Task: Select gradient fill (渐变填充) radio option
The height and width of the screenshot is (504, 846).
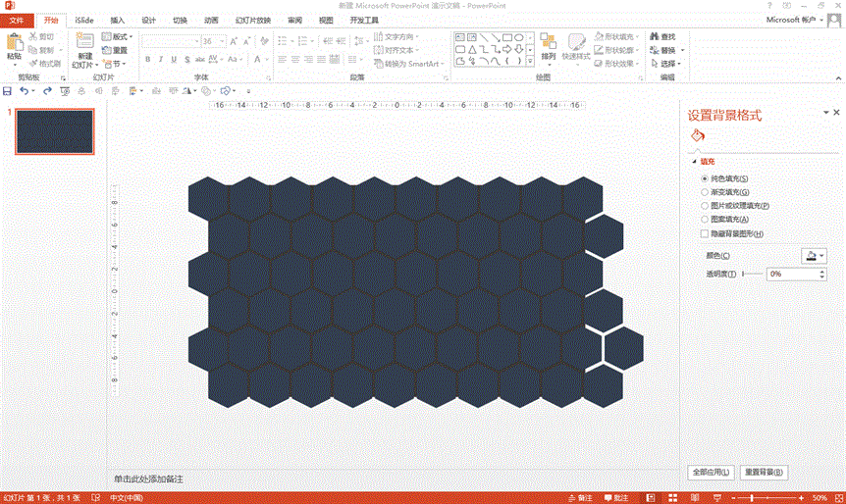Action: [x=705, y=192]
